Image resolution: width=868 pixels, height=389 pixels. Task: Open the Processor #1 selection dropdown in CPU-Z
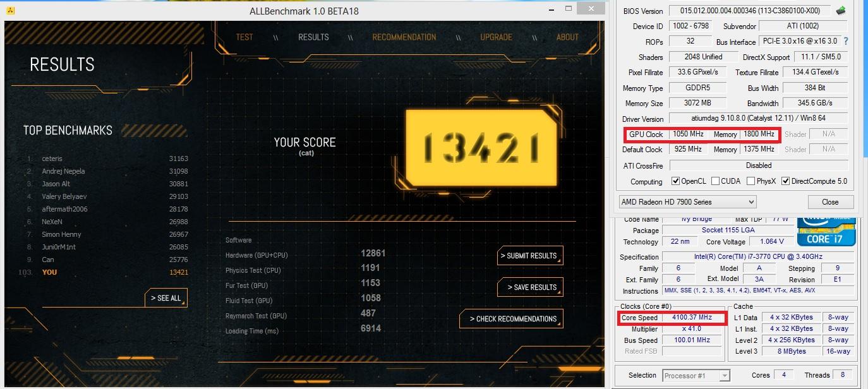[696, 376]
